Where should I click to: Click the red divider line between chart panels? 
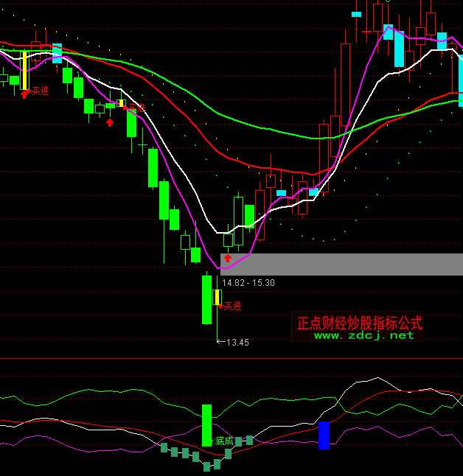pos(231,359)
